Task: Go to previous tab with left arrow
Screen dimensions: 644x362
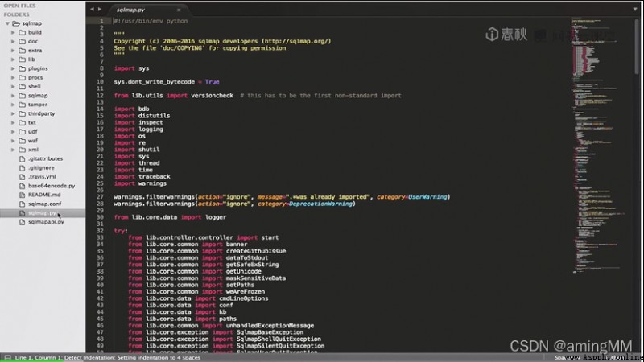Action: click(x=92, y=9)
